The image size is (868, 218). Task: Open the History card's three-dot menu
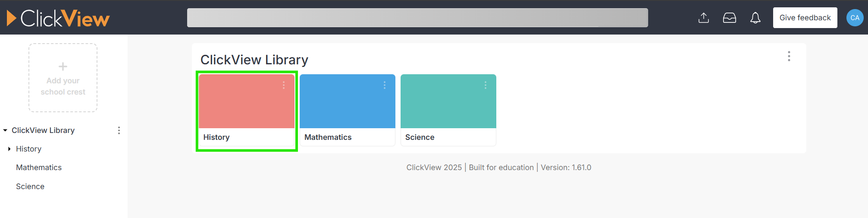[284, 85]
